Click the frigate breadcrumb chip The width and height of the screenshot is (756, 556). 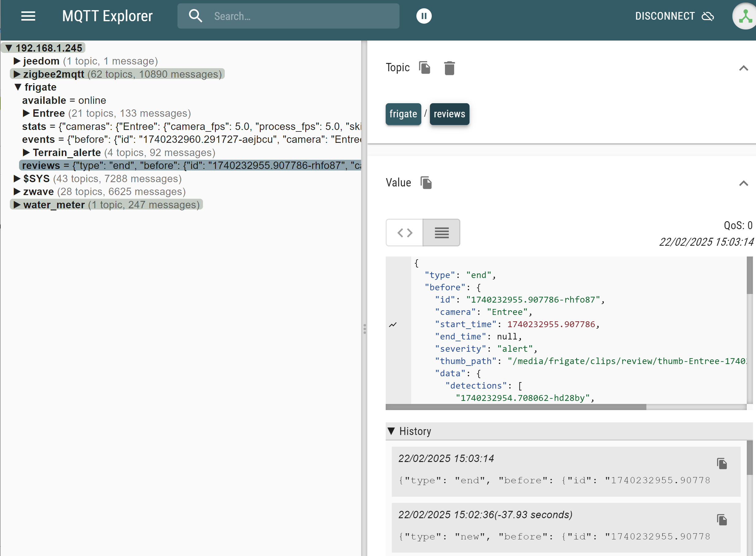pos(403,114)
